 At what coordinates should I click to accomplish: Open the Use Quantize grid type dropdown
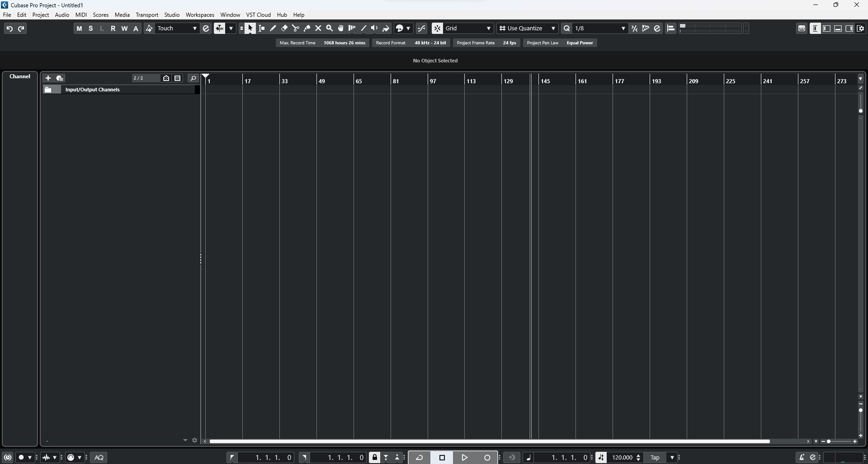pyautogui.click(x=527, y=28)
